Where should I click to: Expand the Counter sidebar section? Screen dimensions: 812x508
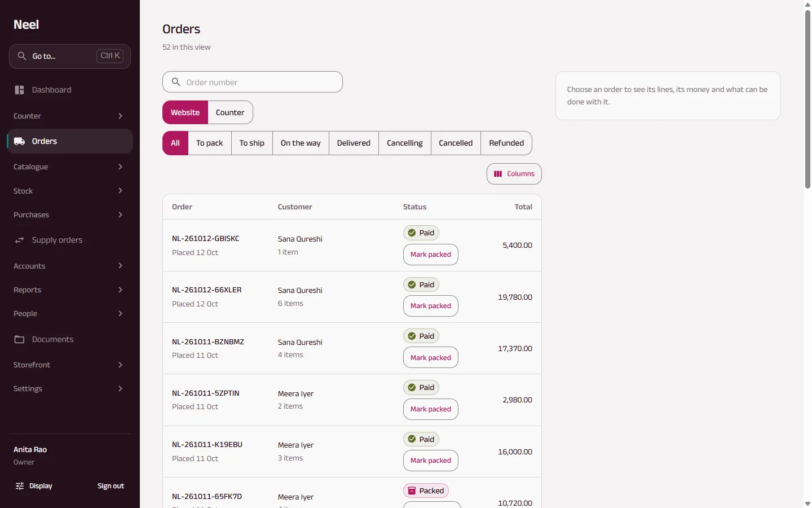[70, 116]
